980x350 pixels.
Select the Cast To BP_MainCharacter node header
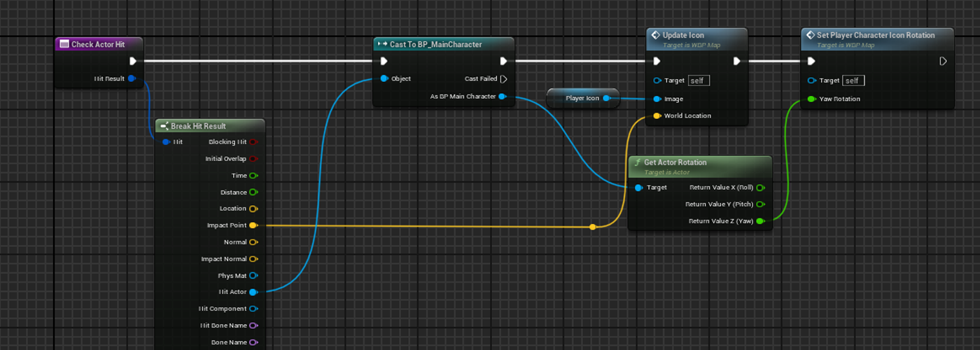pos(435,44)
